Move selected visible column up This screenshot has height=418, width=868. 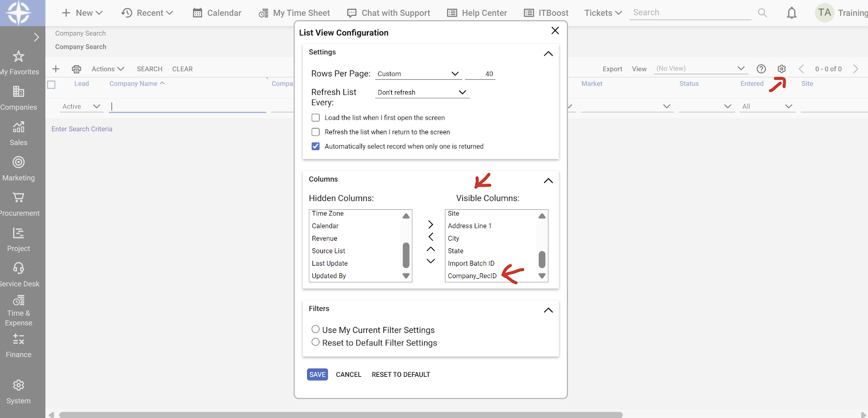[431, 249]
